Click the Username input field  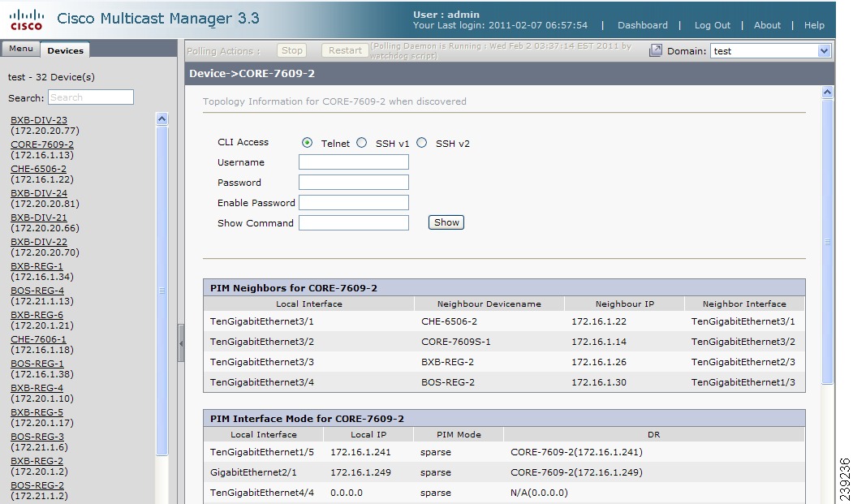tap(353, 162)
